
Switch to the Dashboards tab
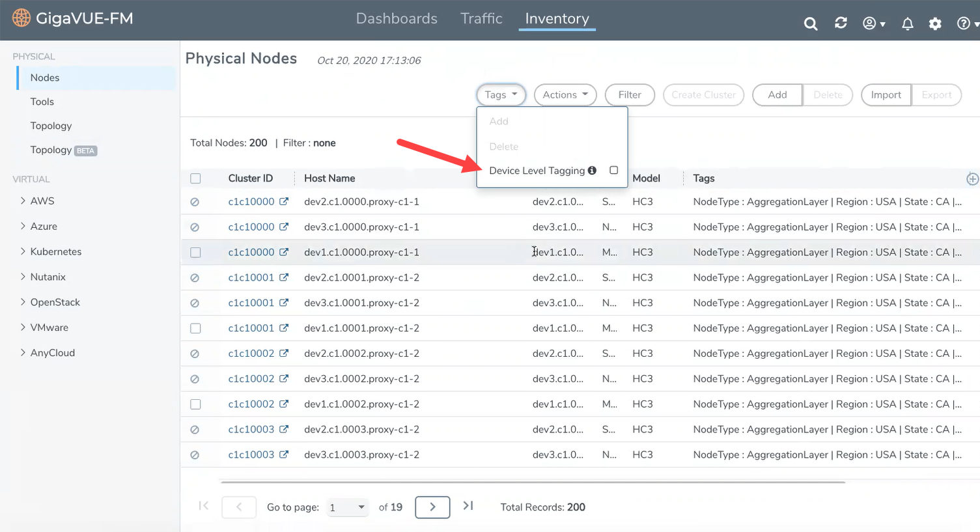[397, 19]
